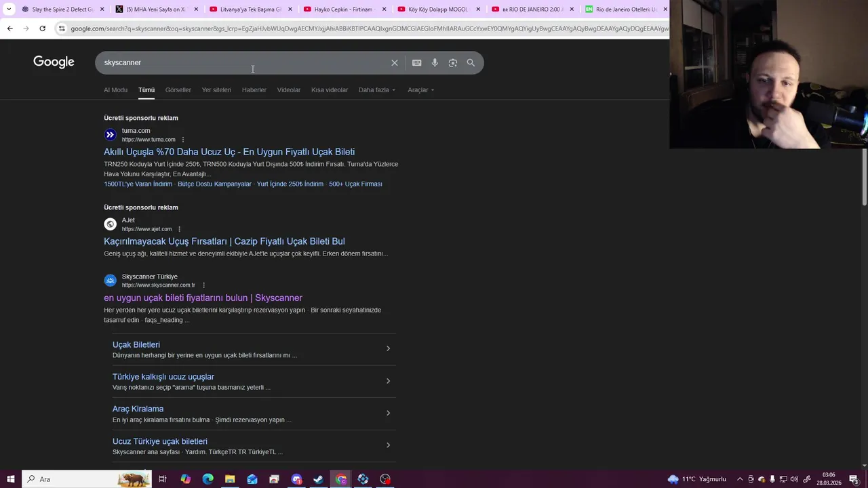
Task: Switch to the Görseller tab
Action: [178, 90]
